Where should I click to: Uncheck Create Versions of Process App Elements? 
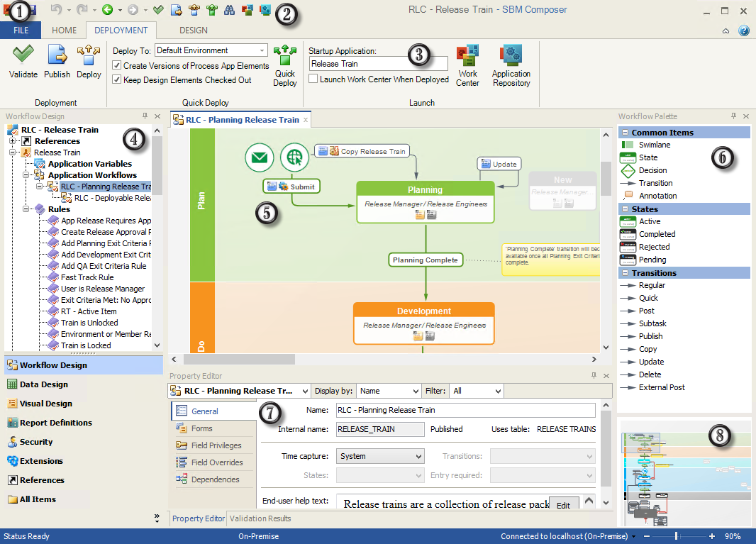tap(117, 66)
